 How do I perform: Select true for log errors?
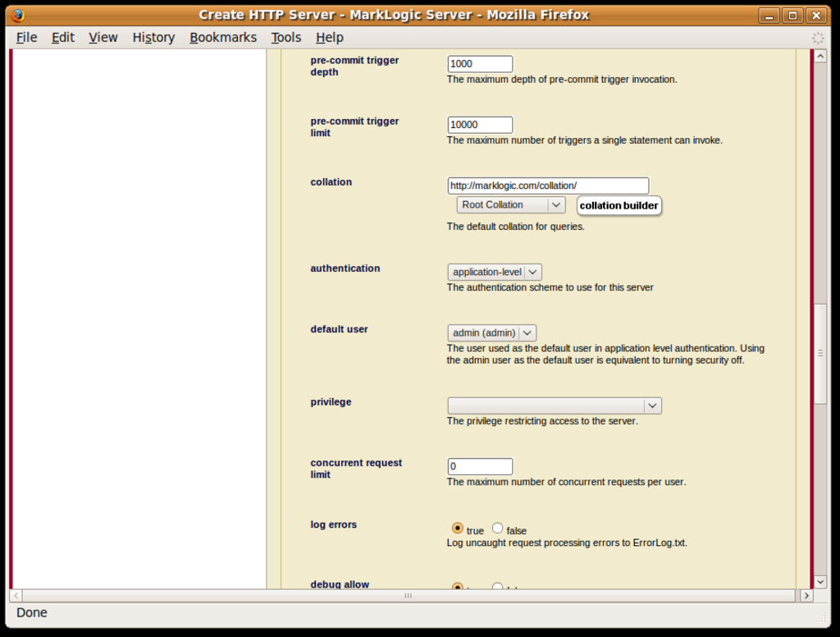[x=457, y=528]
